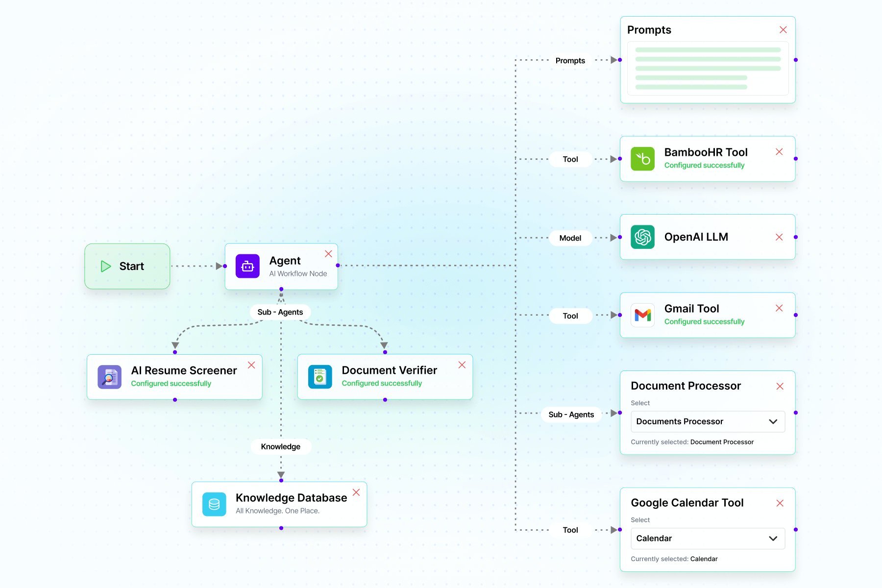Delete the Gmail Tool node

[779, 308]
